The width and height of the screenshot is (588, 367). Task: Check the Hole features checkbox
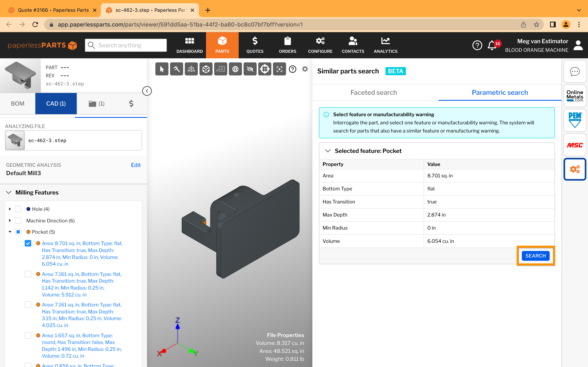(18, 209)
